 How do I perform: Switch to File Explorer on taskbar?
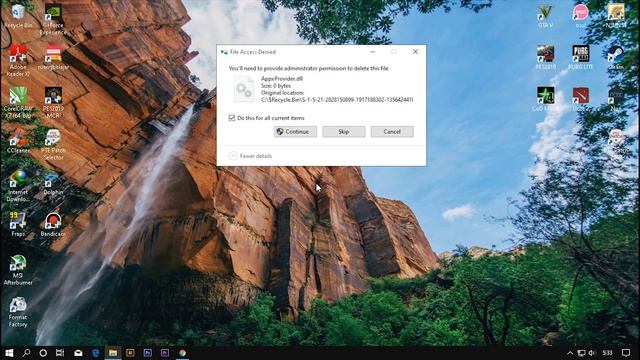tap(113, 353)
